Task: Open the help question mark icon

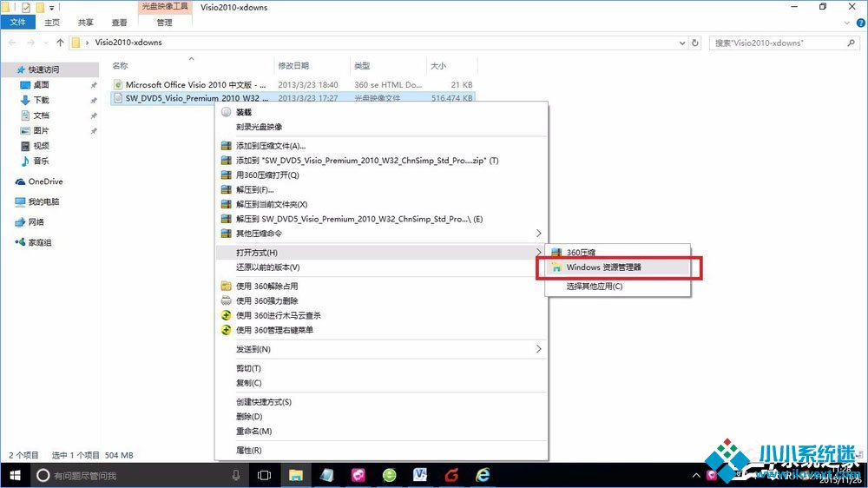Action: coord(861,23)
